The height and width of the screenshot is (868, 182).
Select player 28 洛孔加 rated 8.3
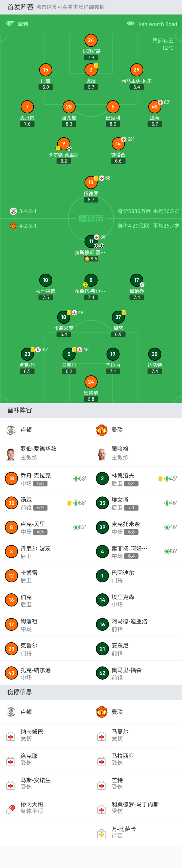click(69, 107)
